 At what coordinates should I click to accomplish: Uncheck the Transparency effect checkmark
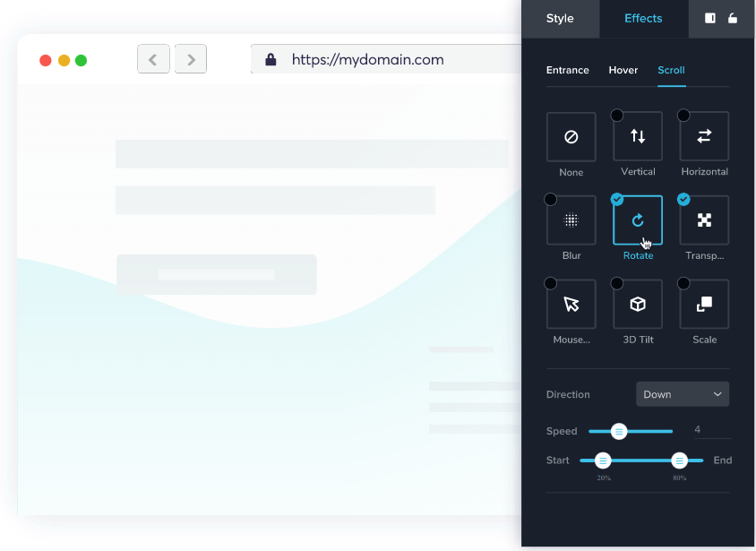tap(683, 199)
